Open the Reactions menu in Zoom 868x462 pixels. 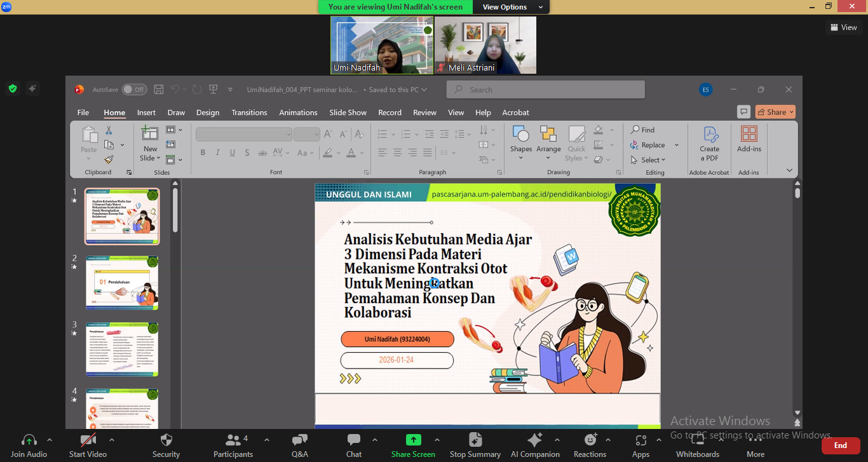click(590, 440)
